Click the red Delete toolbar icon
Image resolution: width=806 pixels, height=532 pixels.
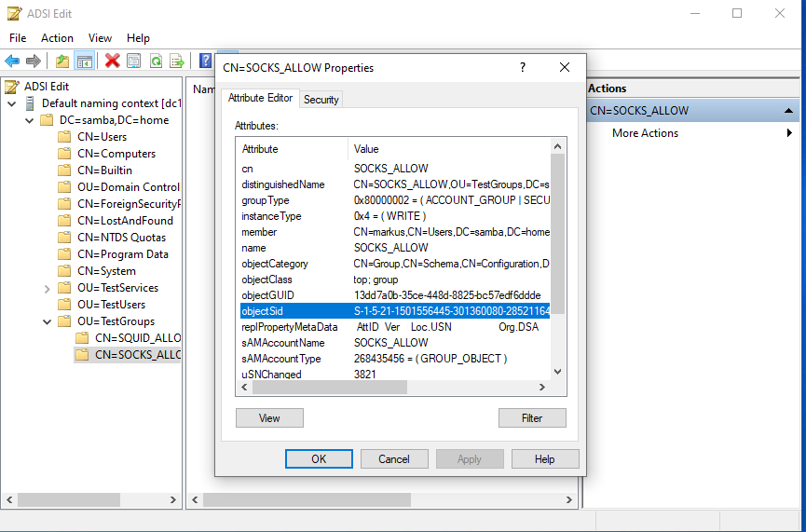pyautogui.click(x=112, y=61)
